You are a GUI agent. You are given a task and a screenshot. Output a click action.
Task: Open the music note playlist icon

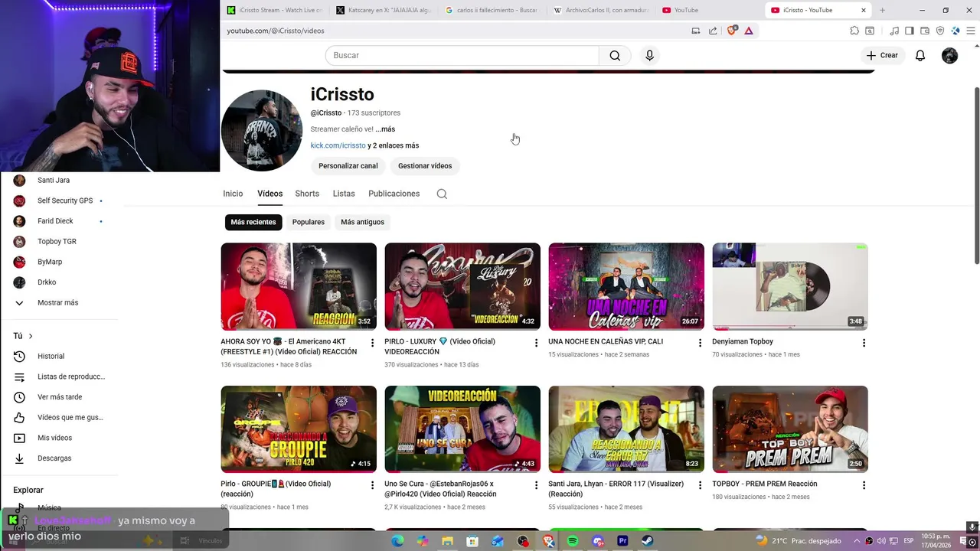point(894,31)
